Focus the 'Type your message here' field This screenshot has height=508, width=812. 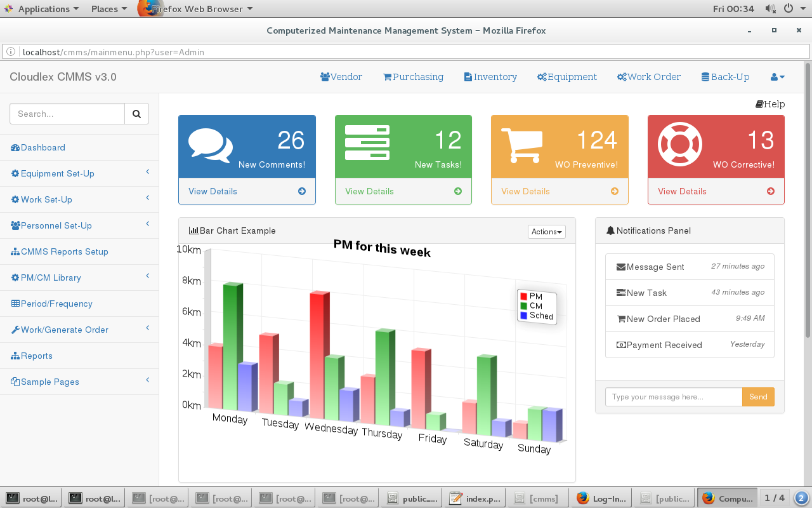[673, 397]
